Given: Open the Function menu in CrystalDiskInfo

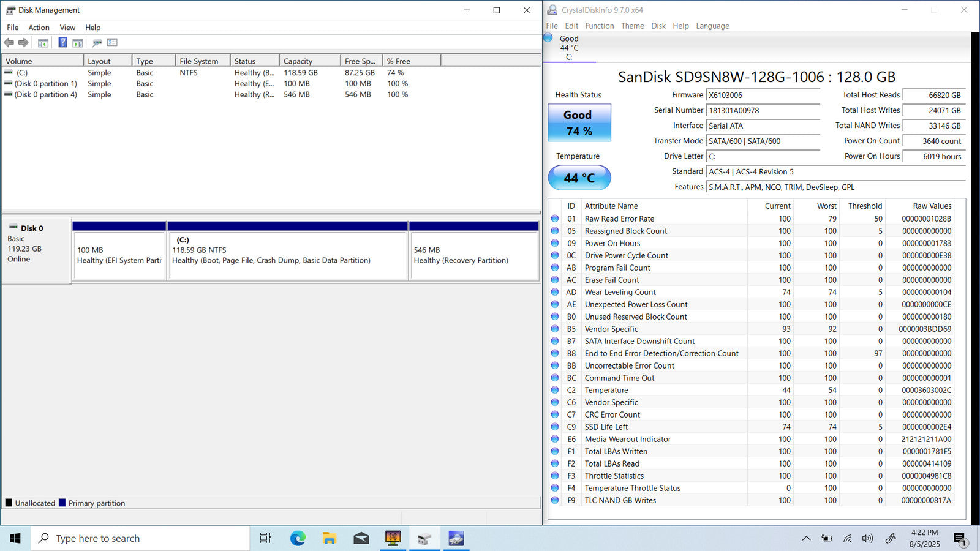Looking at the screenshot, I should [x=599, y=26].
